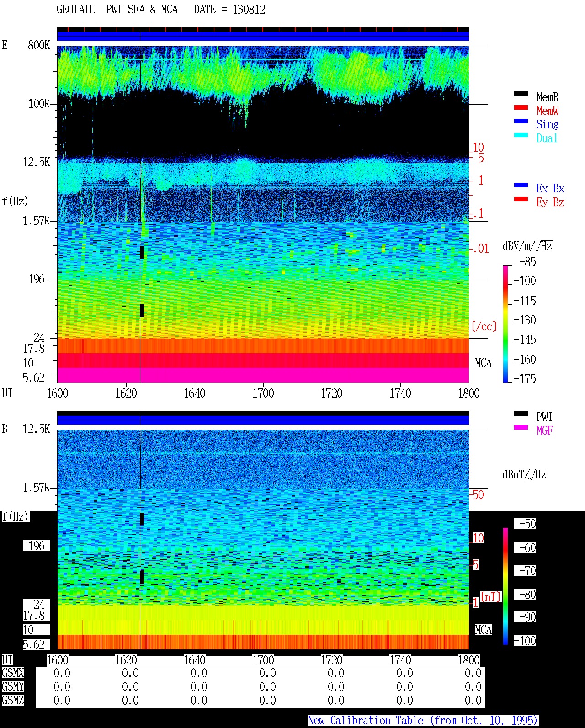The width and height of the screenshot is (585, 728).
Task: Click the -100 value on the B color scale
Action: pyautogui.click(x=525, y=641)
